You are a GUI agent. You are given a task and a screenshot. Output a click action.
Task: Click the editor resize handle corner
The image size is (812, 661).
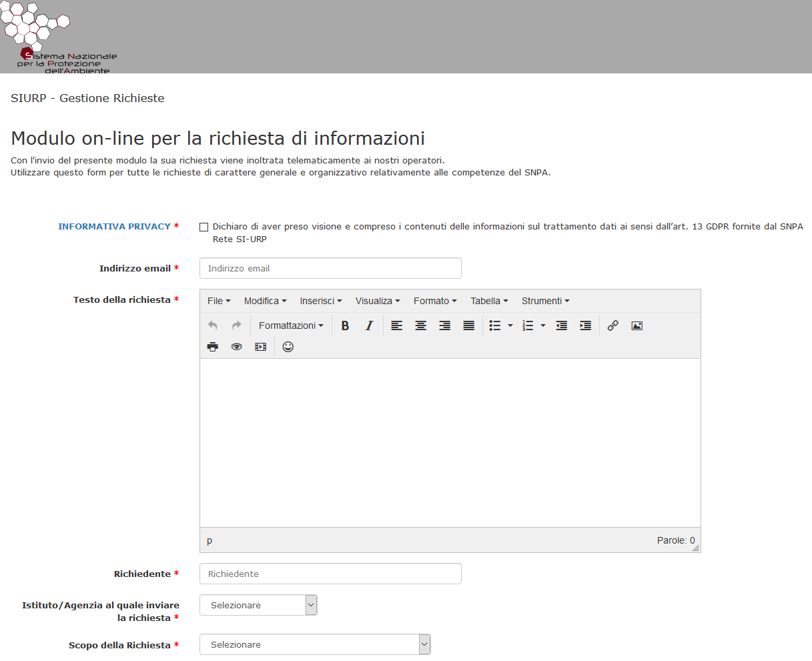click(696, 548)
